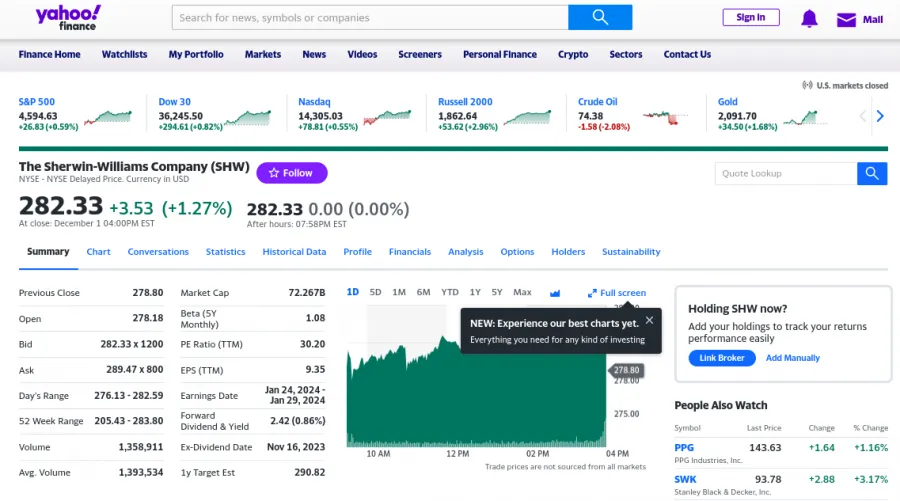
Task: Click the chart type icon
Action: (554, 293)
